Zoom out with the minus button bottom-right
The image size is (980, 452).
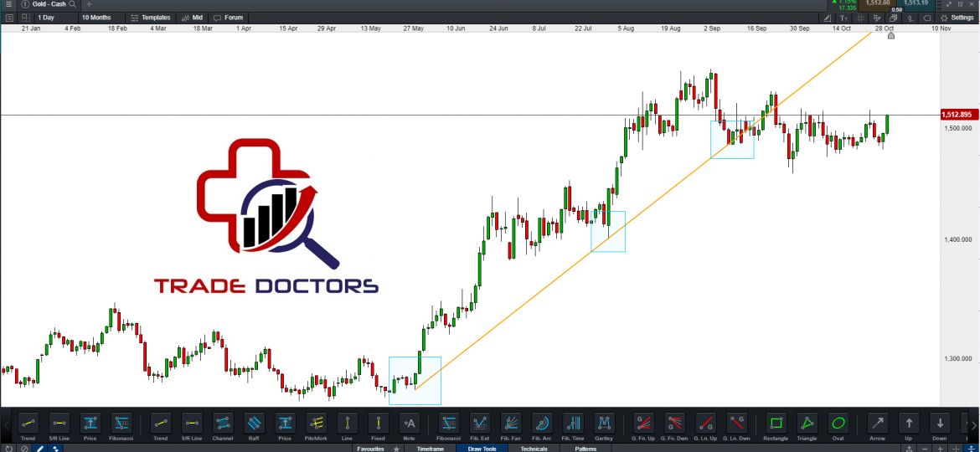point(925,449)
